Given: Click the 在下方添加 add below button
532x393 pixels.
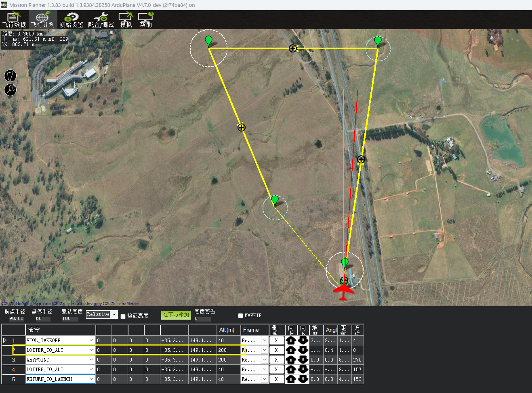Looking at the screenshot, I should [x=176, y=315].
